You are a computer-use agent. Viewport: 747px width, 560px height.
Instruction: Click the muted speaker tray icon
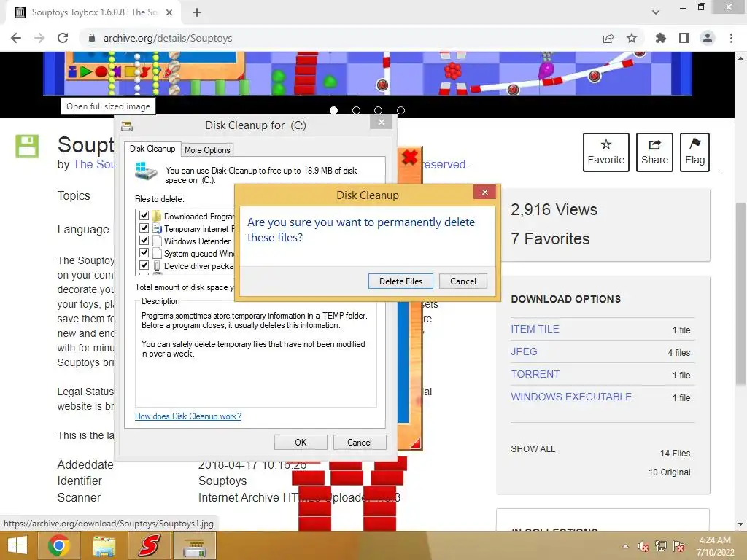[x=643, y=546]
